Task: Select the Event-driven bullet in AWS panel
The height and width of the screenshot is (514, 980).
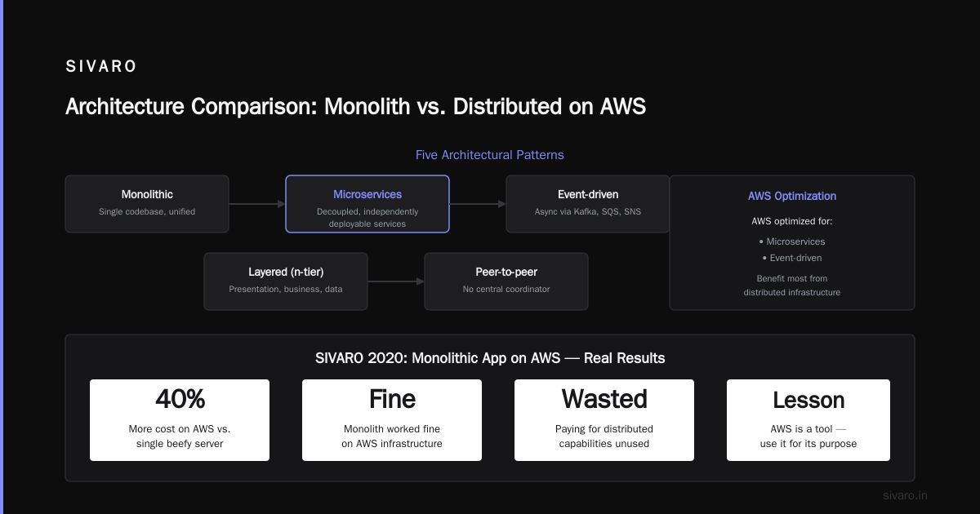Action: point(792,258)
